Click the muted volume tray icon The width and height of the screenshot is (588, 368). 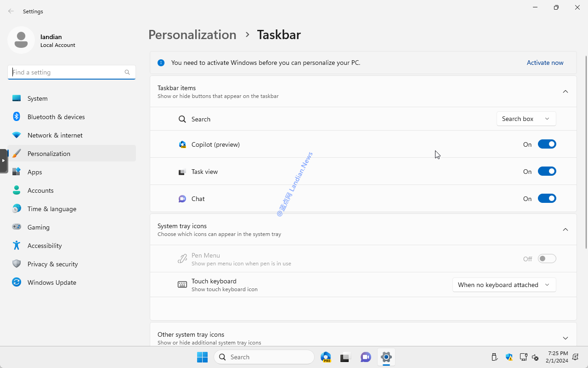(535, 357)
